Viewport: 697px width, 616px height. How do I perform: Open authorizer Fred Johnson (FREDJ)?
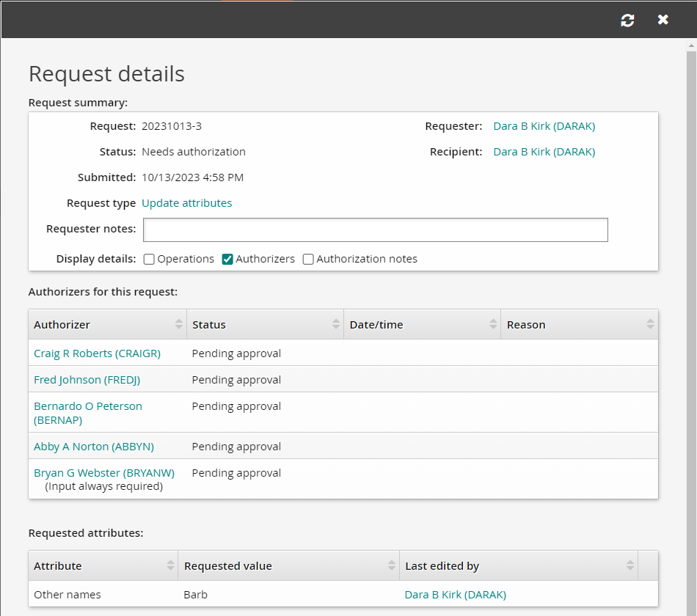pyautogui.click(x=87, y=380)
